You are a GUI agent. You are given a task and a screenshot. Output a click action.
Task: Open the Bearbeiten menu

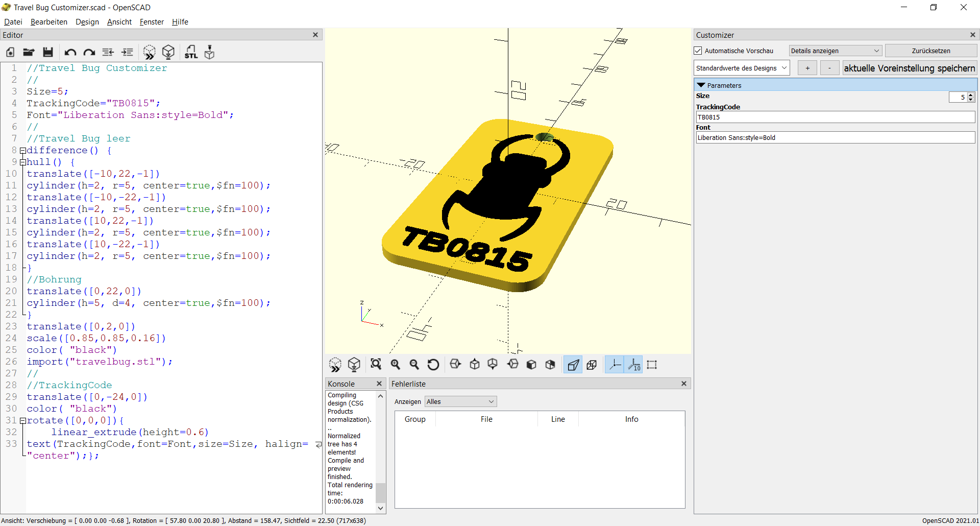tap(49, 22)
